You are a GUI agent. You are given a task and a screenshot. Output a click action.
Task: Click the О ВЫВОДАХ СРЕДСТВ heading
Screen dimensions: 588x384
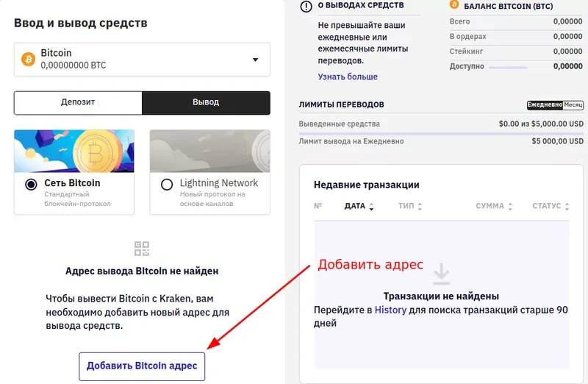pos(361,5)
